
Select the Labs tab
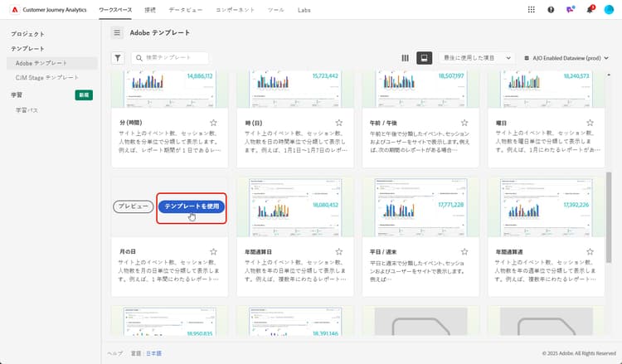coord(304,10)
